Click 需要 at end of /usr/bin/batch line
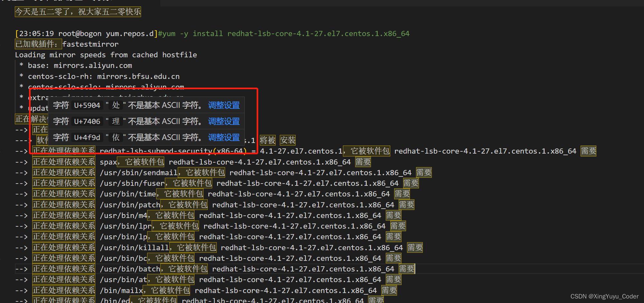644x303 pixels. [407, 269]
